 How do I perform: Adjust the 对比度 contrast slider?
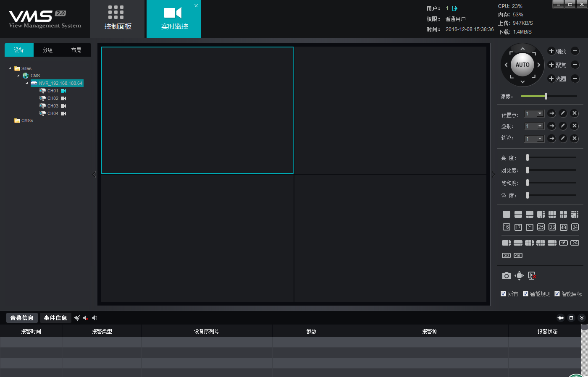[x=528, y=170]
